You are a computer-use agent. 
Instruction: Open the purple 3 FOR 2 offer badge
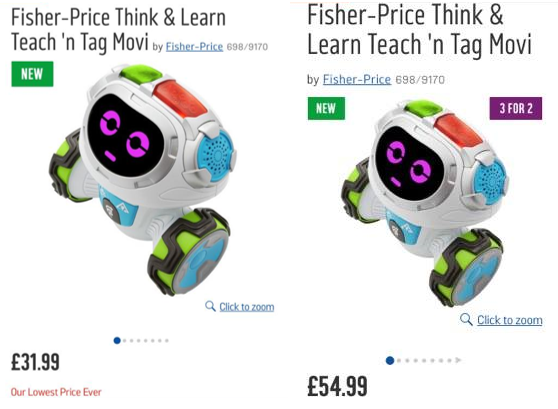(516, 108)
